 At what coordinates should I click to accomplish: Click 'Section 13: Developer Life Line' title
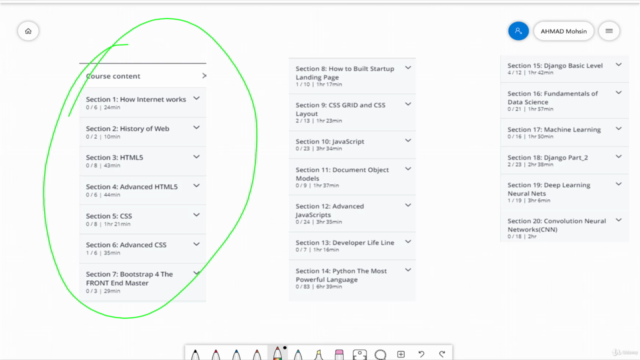345,242
